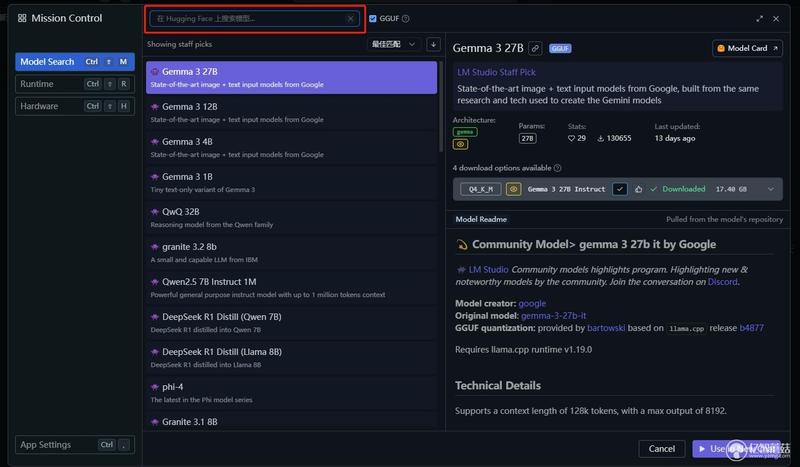Click the Hugging Face model search field

point(254,19)
